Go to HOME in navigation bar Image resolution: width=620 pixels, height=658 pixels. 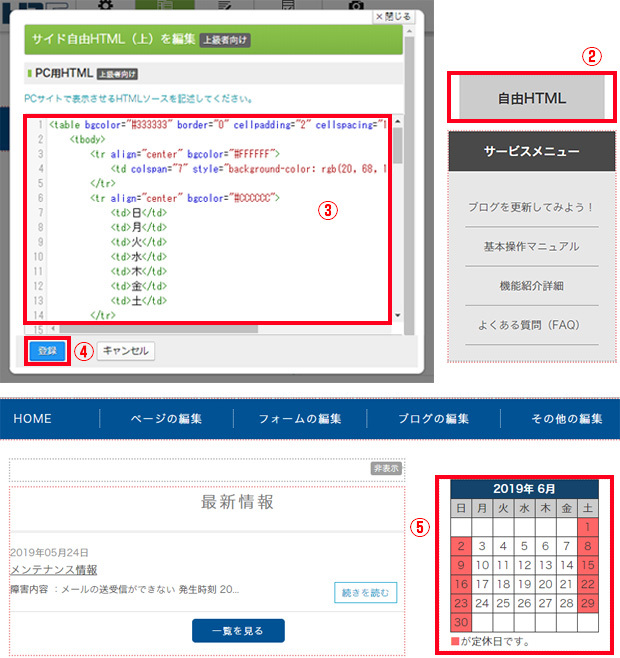point(32,419)
